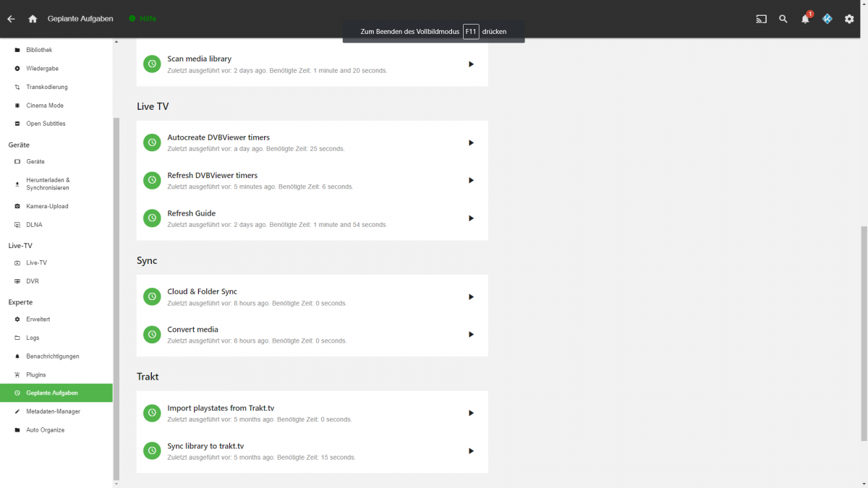Run the Convert media task
Viewport: 868px width, 488px height.
point(471,335)
